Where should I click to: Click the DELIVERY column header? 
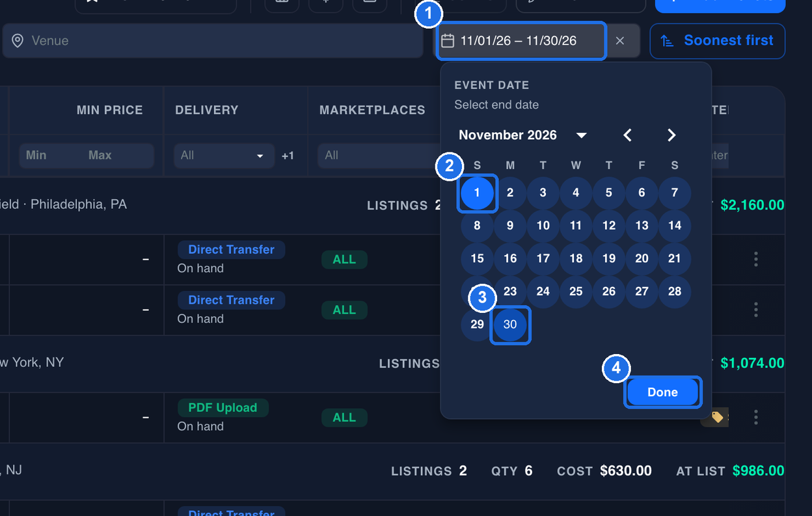207,111
